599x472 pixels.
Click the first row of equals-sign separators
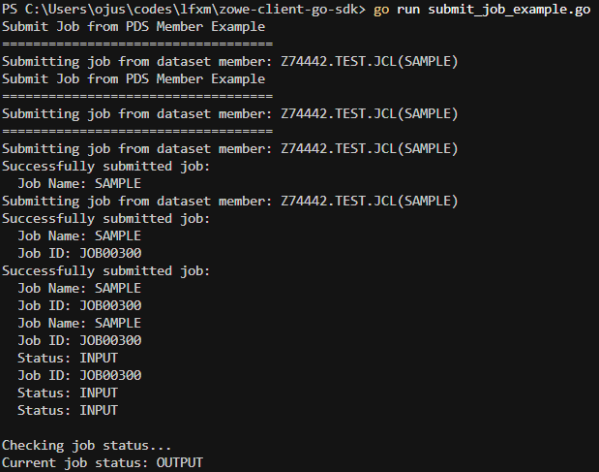(x=138, y=44)
